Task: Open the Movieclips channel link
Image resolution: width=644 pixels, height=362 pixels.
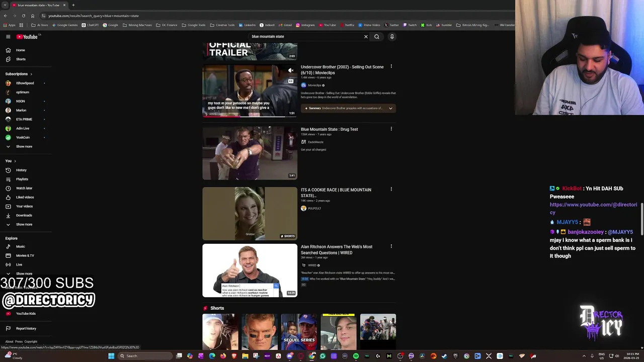Action: pyautogui.click(x=314, y=85)
